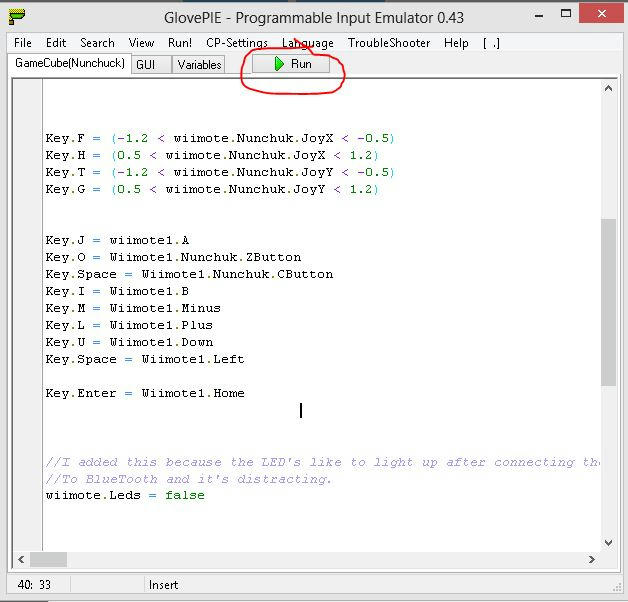Image resolution: width=628 pixels, height=602 pixels.
Task: Close the GlovePIE window
Action: (x=602, y=14)
